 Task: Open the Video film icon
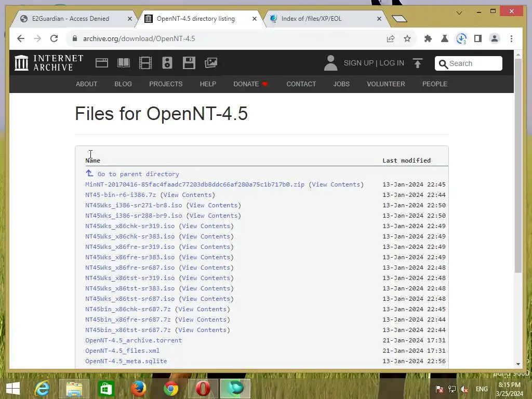click(x=145, y=63)
